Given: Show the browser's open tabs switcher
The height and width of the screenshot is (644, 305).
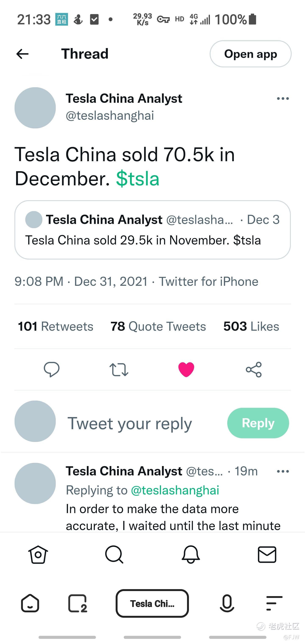Looking at the screenshot, I should (78, 603).
